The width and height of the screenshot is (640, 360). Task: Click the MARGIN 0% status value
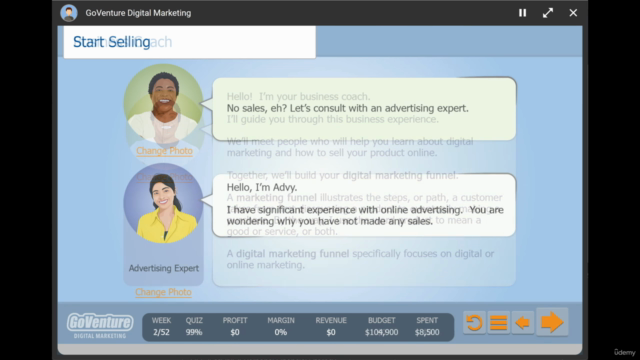[x=281, y=332]
